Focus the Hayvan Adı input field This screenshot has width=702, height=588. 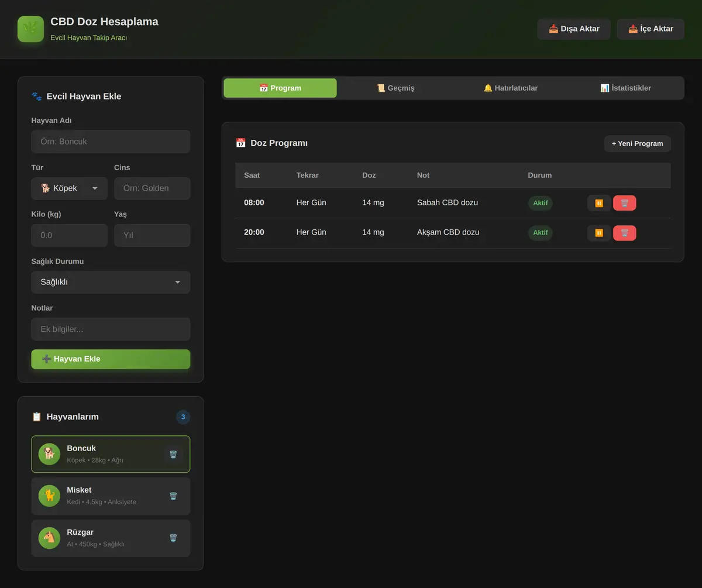point(111,142)
